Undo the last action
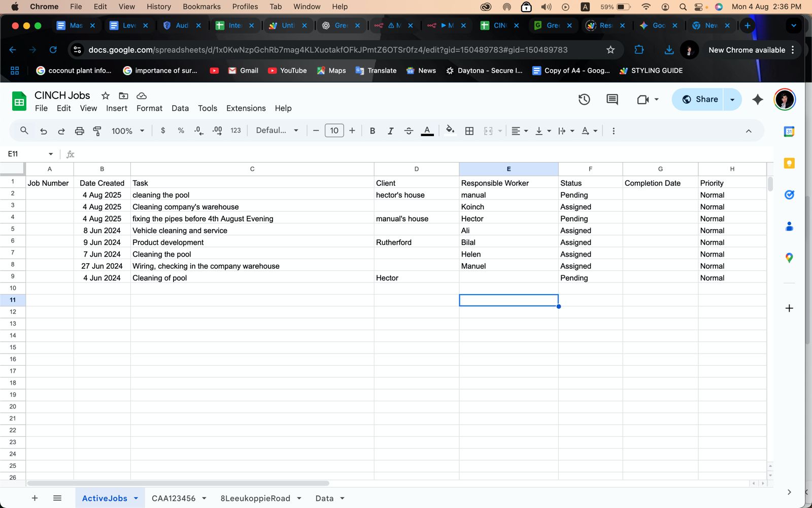812x508 pixels. pyautogui.click(x=43, y=131)
